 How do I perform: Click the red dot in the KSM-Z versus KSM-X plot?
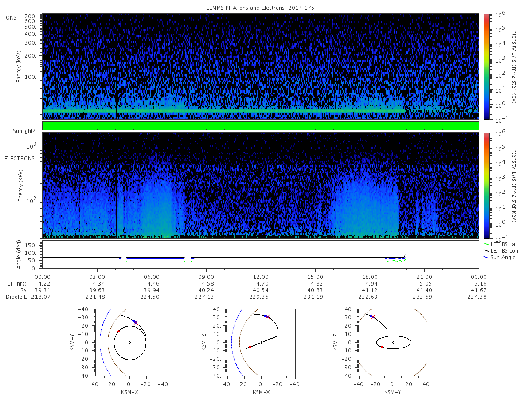point(250,347)
